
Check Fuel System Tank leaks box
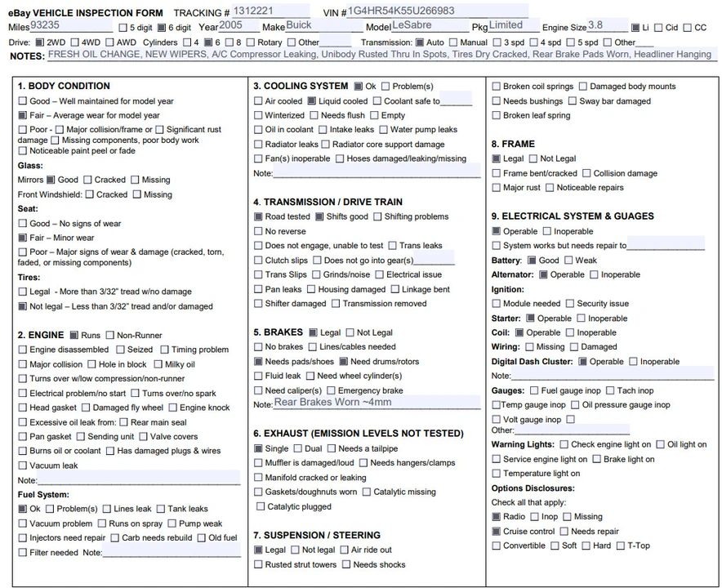161,509
